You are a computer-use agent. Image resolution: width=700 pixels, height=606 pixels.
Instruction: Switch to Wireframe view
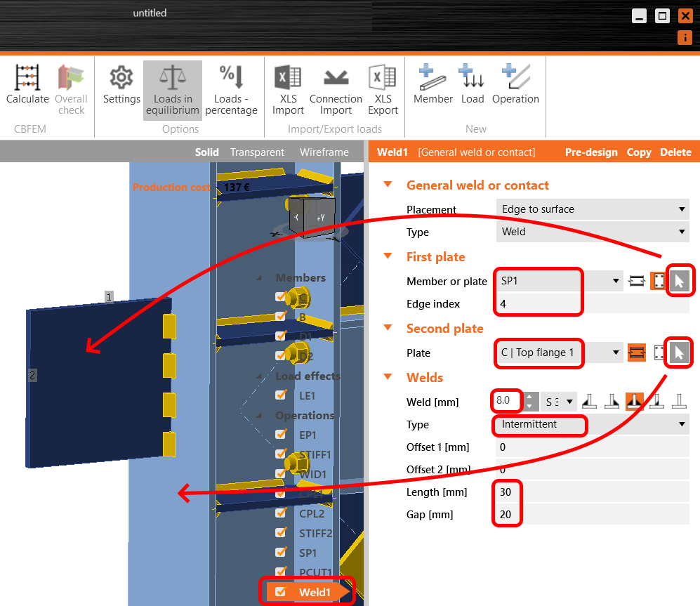click(x=324, y=152)
